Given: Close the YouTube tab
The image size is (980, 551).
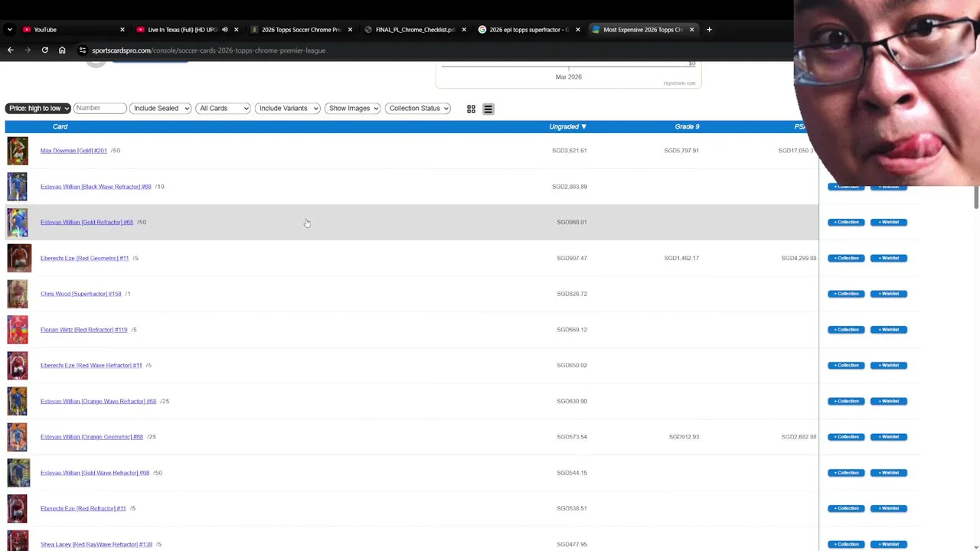Looking at the screenshot, I should coord(122,30).
